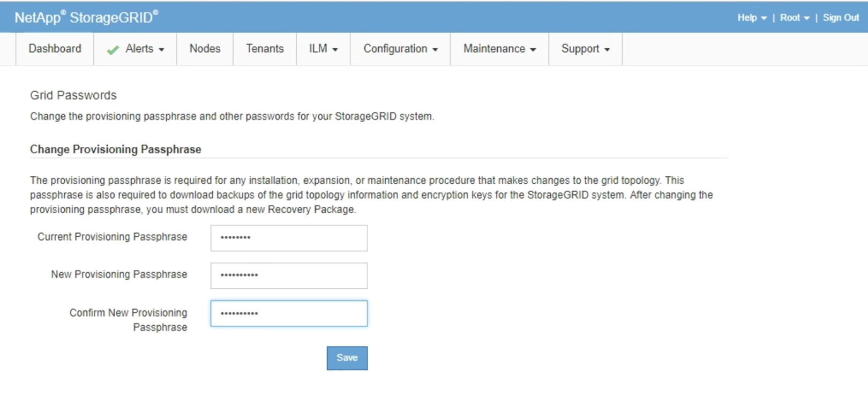The width and height of the screenshot is (868, 397).
Task: Open the Alerts dropdown menu
Action: [144, 49]
